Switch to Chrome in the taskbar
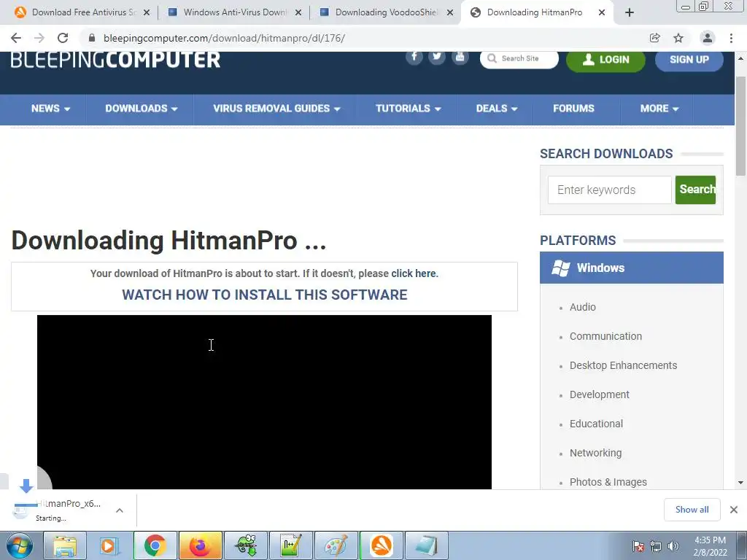747x560 pixels. point(155,545)
